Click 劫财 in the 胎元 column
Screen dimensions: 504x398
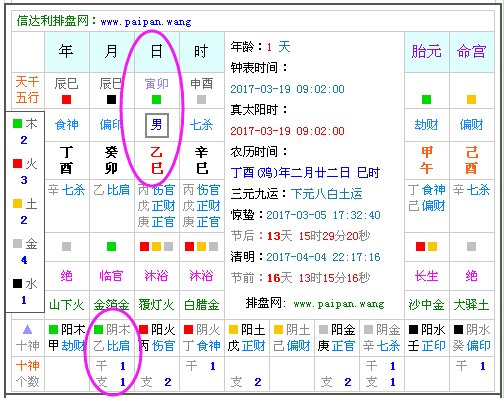(426, 125)
